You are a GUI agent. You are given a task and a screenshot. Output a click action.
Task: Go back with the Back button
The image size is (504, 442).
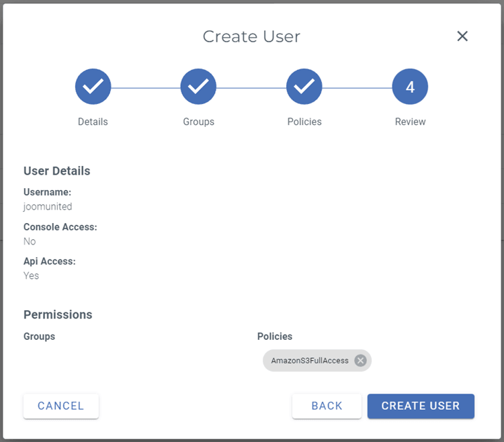[327, 406]
